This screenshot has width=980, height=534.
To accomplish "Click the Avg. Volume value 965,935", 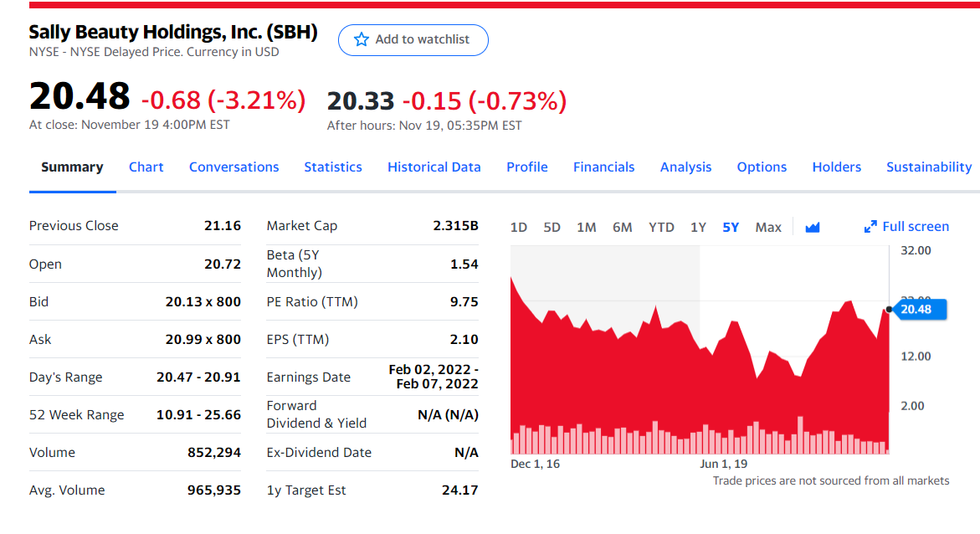I will (213, 490).
